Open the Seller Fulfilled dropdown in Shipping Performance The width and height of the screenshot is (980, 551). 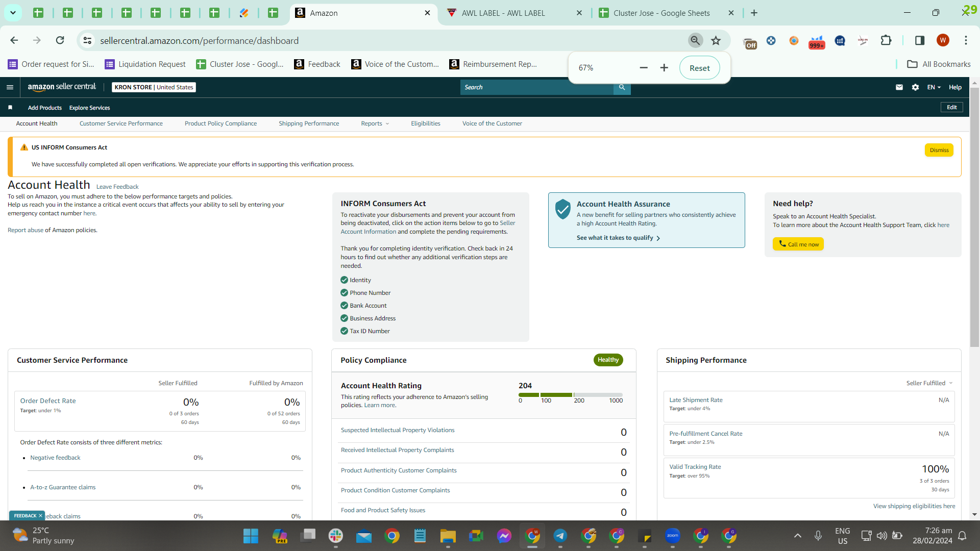[x=929, y=383]
